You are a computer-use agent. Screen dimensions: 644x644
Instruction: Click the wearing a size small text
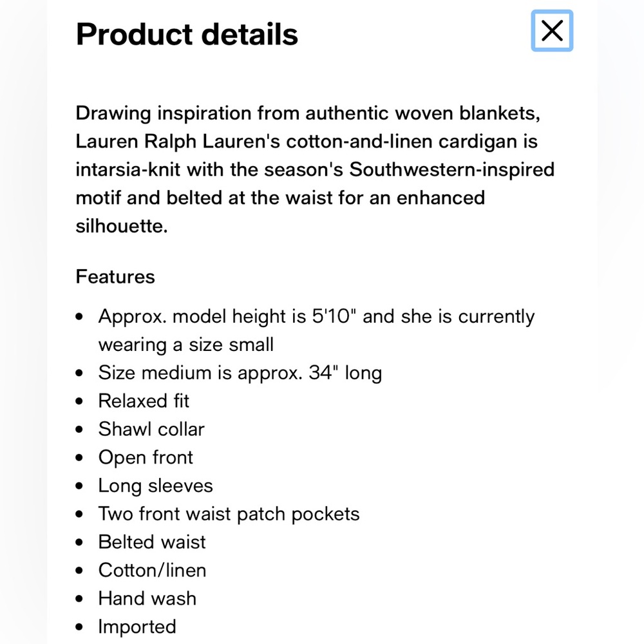(x=185, y=345)
